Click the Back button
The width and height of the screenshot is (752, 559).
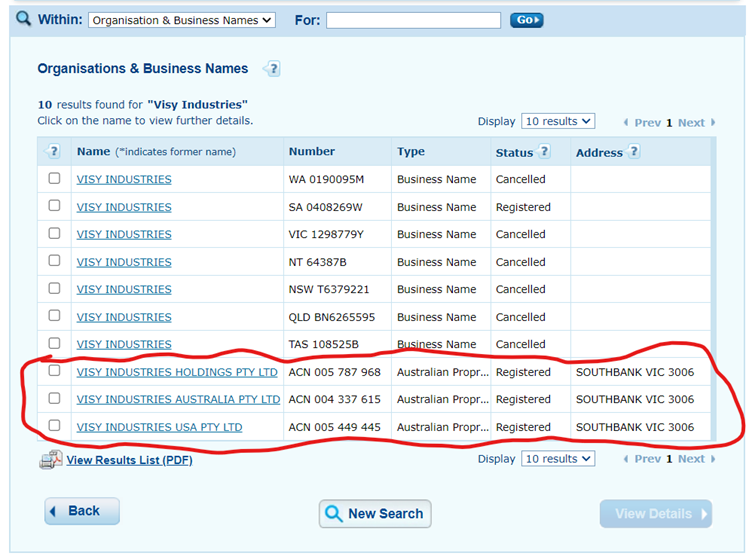82,511
